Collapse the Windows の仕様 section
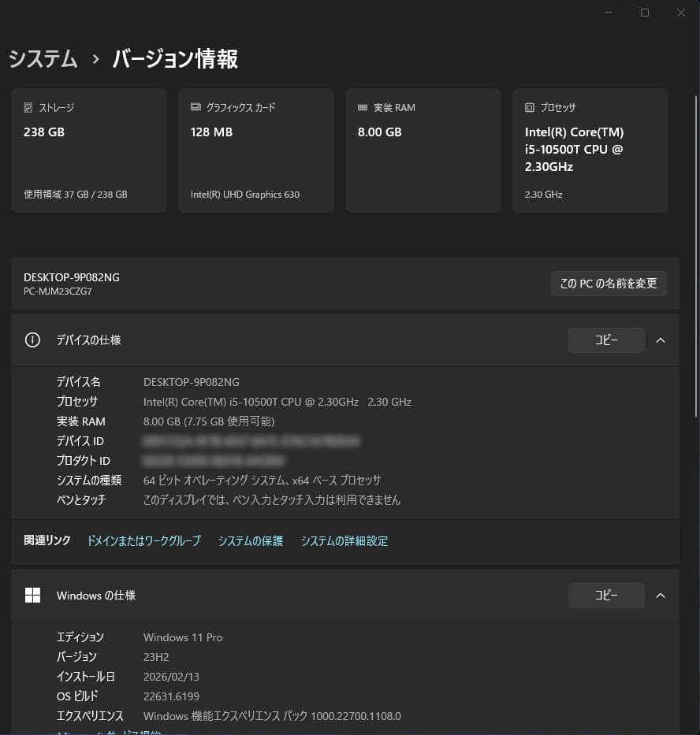The width and height of the screenshot is (700, 735). (661, 596)
